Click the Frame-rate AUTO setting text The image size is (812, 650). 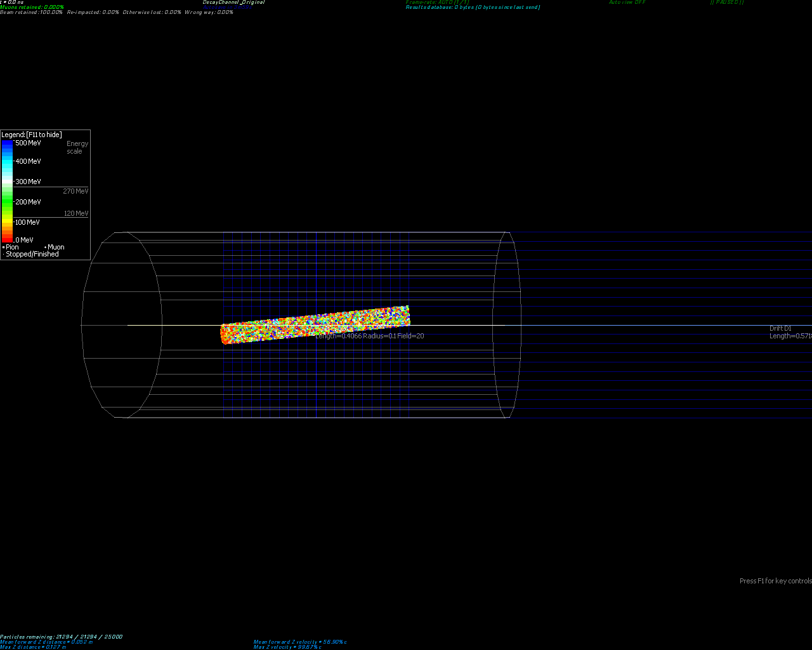[437, 3]
